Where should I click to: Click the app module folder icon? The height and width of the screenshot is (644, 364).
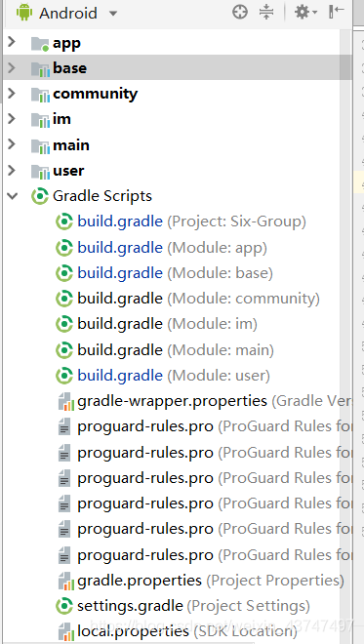(40, 44)
